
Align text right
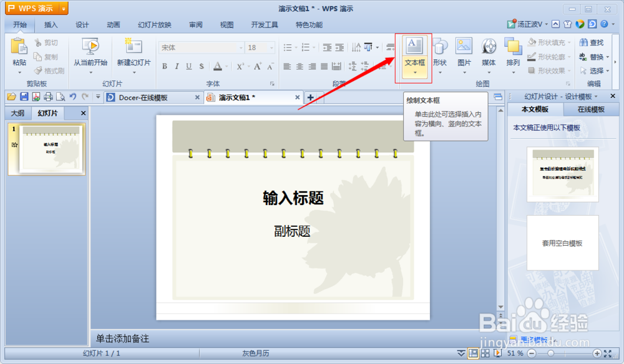312,66
